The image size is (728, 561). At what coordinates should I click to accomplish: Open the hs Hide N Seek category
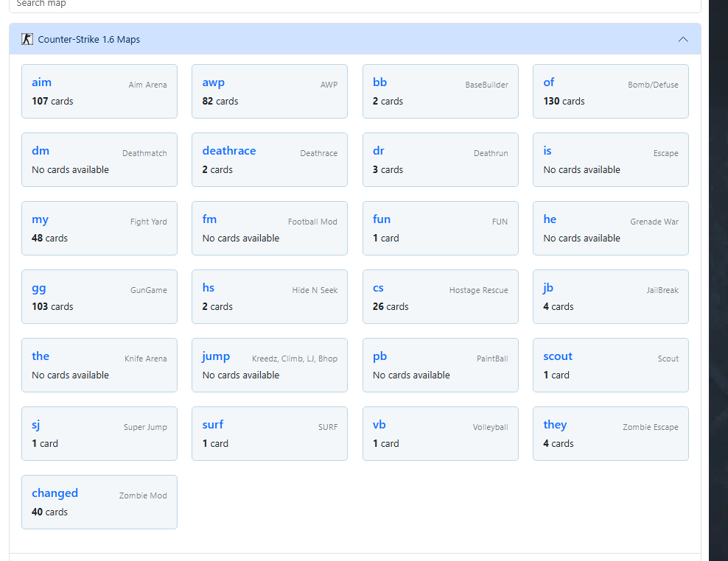[269, 297]
